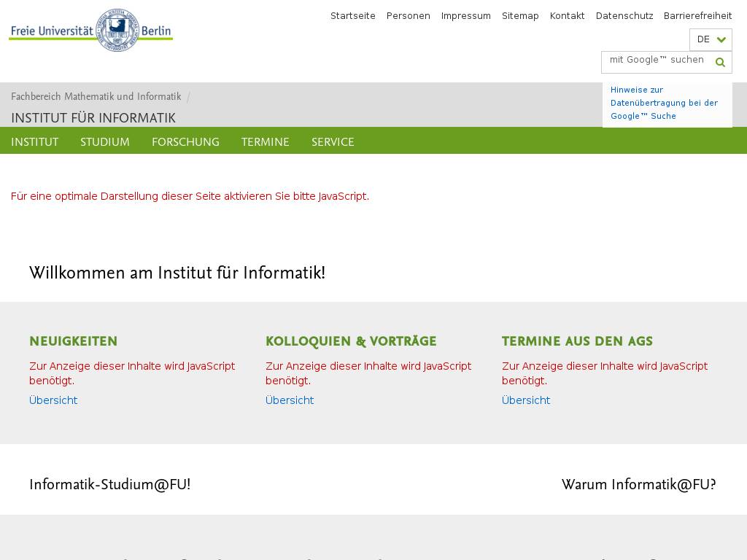Open the Datenschutz link
Viewport: 747px width, 560px height.
624,16
